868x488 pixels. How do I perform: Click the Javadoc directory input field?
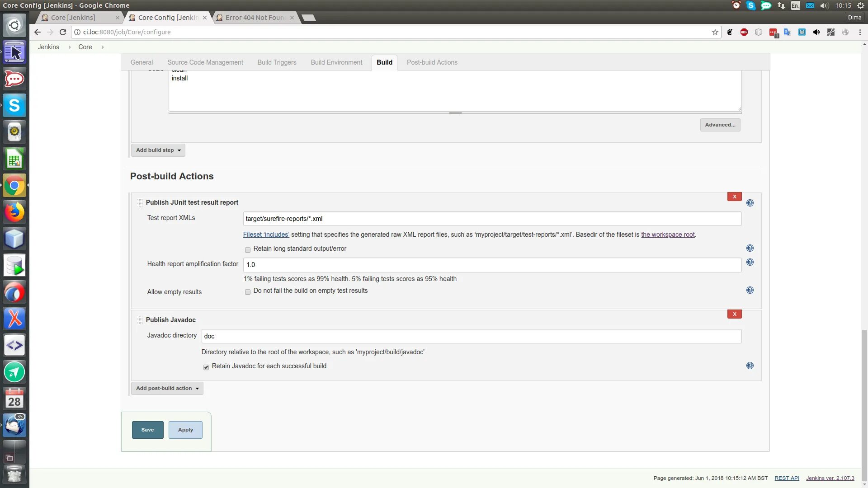(x=471, y=336)
